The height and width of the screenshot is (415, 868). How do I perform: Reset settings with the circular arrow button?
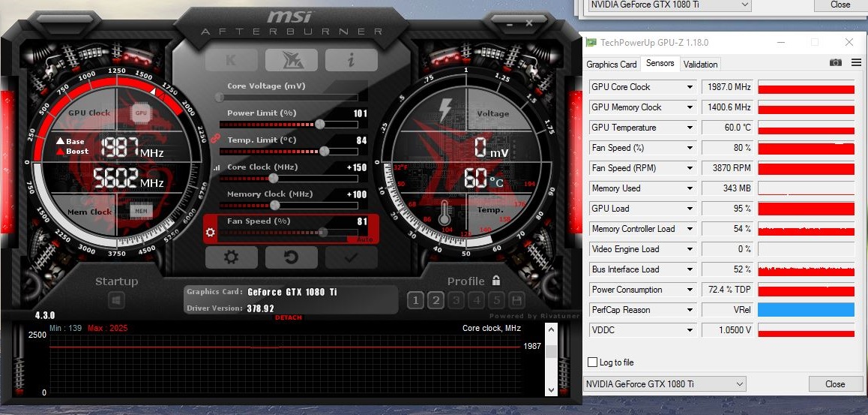tap(291, 257)
